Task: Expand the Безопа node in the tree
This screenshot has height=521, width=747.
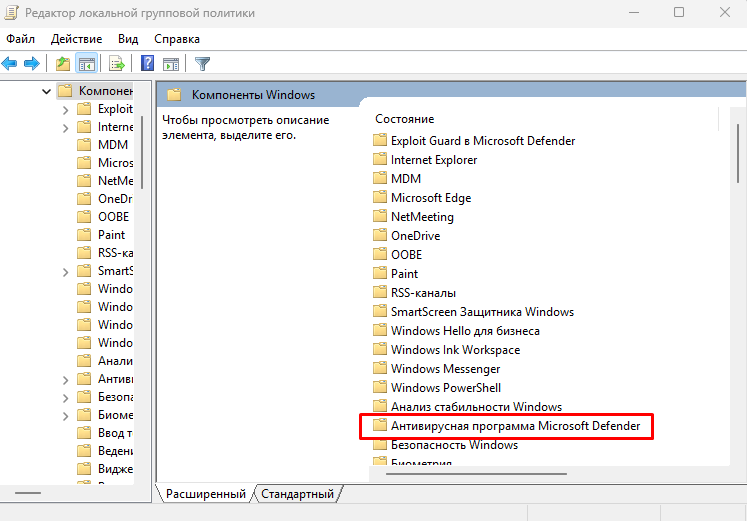Action: (x=65, y=398)
